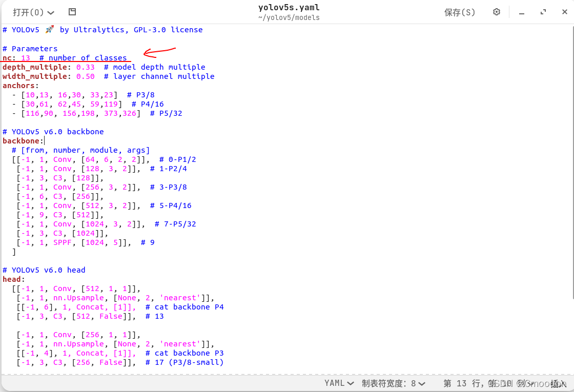Click the new document tab icon
Screen dimensions: 574x392
72,12
